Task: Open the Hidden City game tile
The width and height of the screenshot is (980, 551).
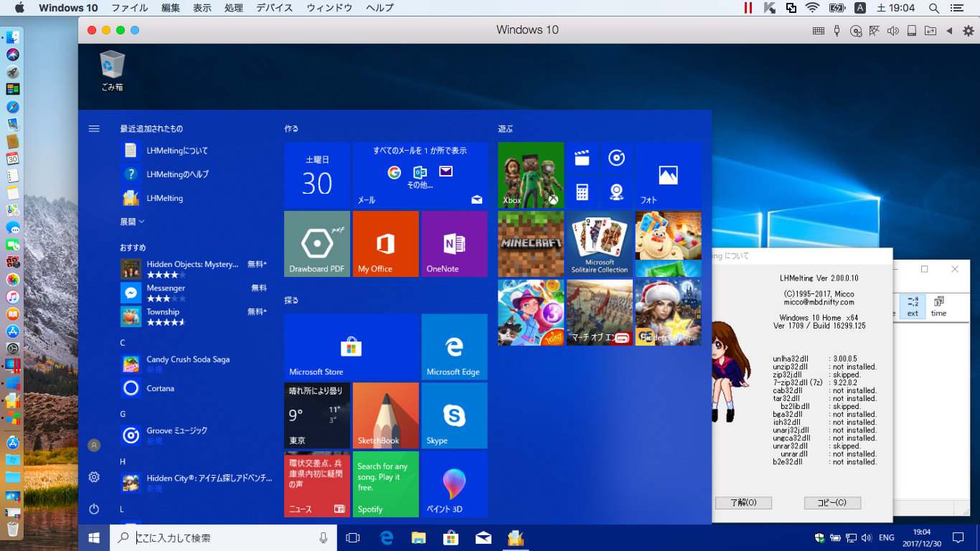Action: pos(669,313)
